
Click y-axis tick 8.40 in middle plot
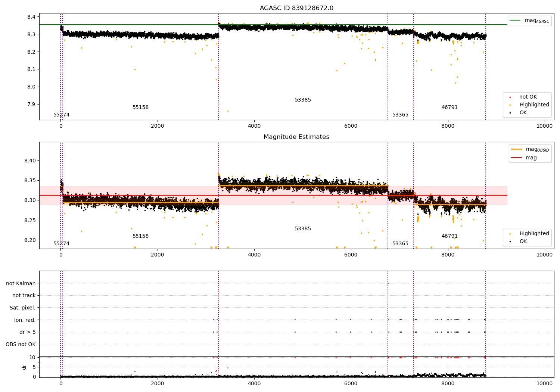coord(30,161)
